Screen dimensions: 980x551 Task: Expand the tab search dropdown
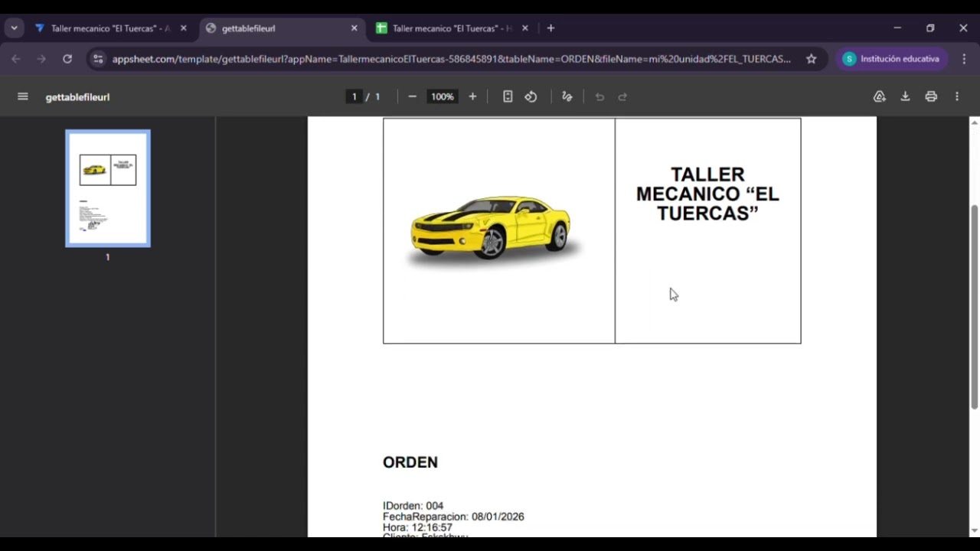point(14,28)
